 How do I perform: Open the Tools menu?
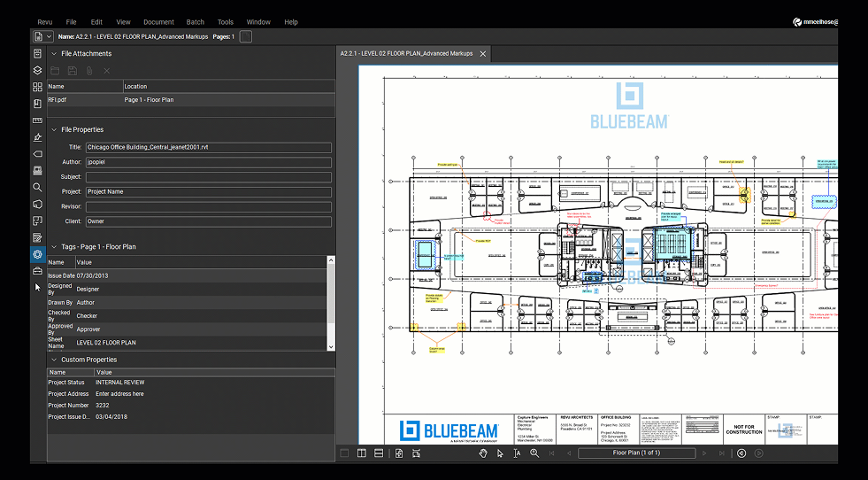pyautogui.click(x=226, y=22)
